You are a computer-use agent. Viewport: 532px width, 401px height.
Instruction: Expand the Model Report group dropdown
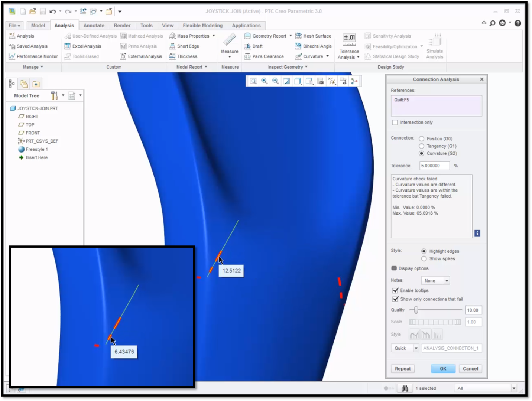click(192, 67)
